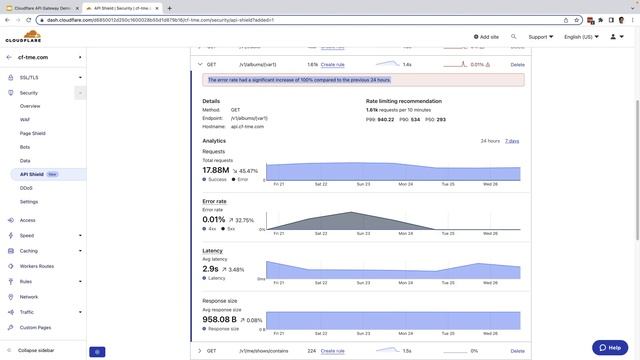This screenshot has width=640, height=360.
Task: Open Security Settings page
Action: [29, 202]
